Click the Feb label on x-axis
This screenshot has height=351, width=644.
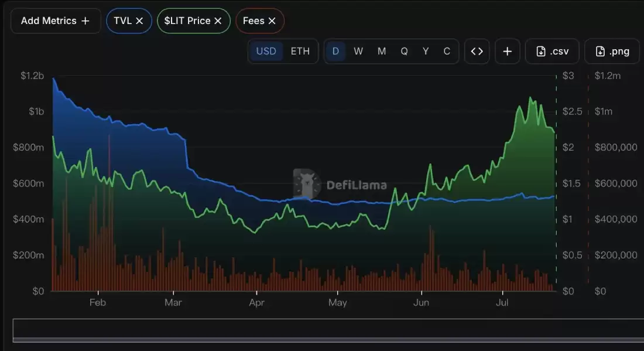tap(98, 303)
